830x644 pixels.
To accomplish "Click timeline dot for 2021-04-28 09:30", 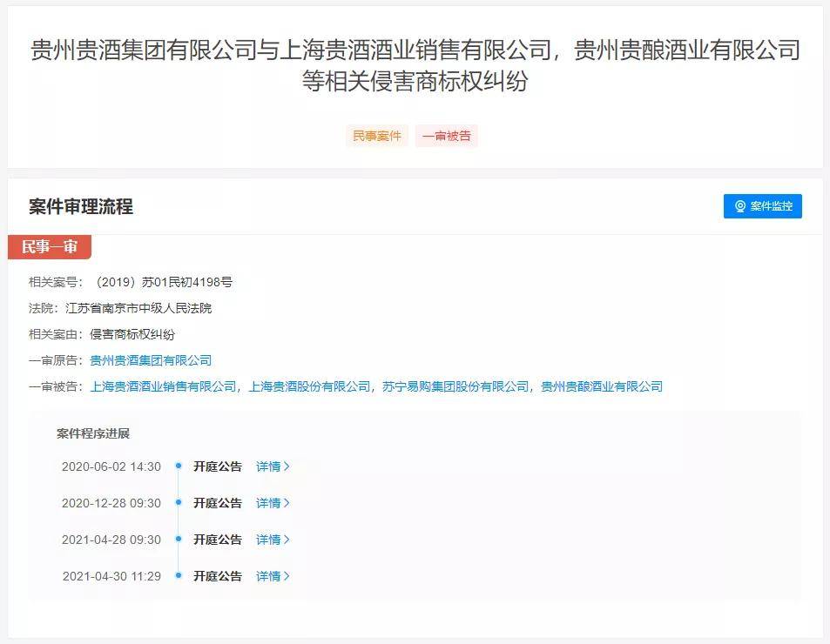I will click(179, 539).
